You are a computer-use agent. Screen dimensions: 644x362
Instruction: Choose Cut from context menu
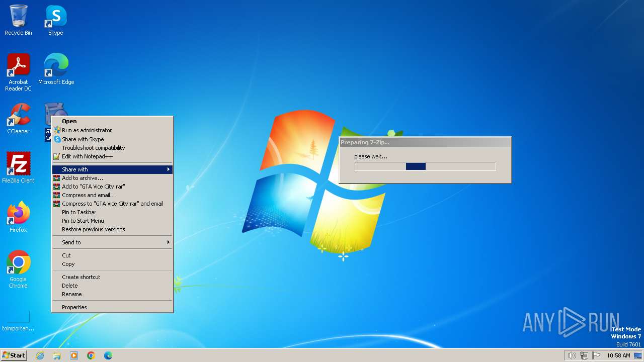113,255
